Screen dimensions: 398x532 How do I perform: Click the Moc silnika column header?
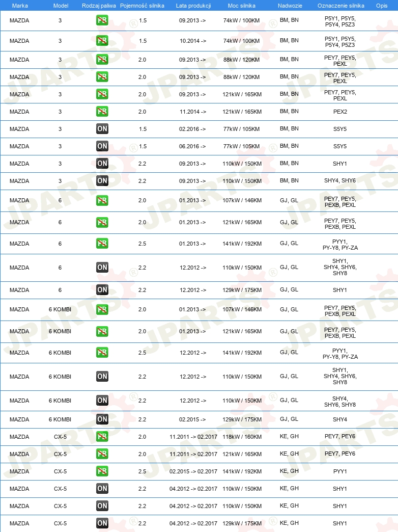click(x=241, y=6)
